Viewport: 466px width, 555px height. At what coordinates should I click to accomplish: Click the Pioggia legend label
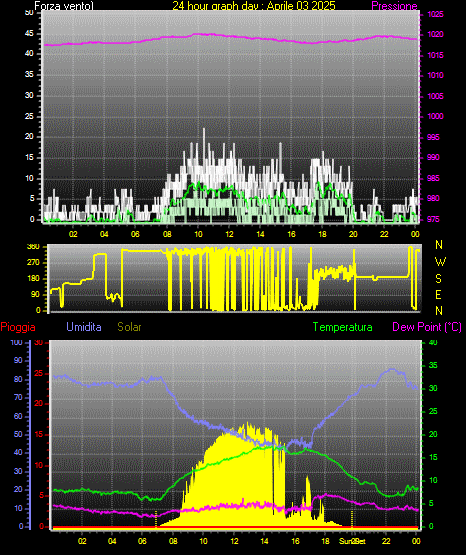click(x=18, y=327)
